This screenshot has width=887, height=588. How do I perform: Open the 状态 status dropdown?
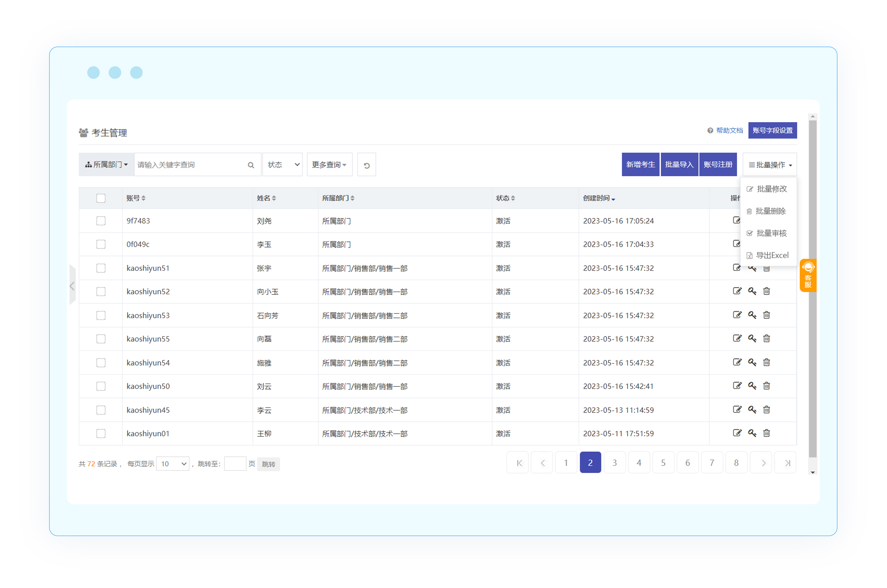(283, 165)
